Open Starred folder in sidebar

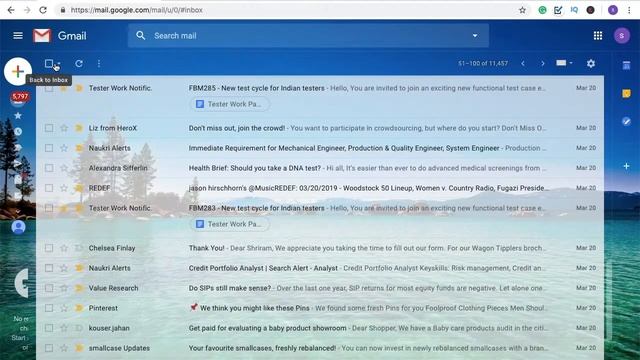point(18,116)
